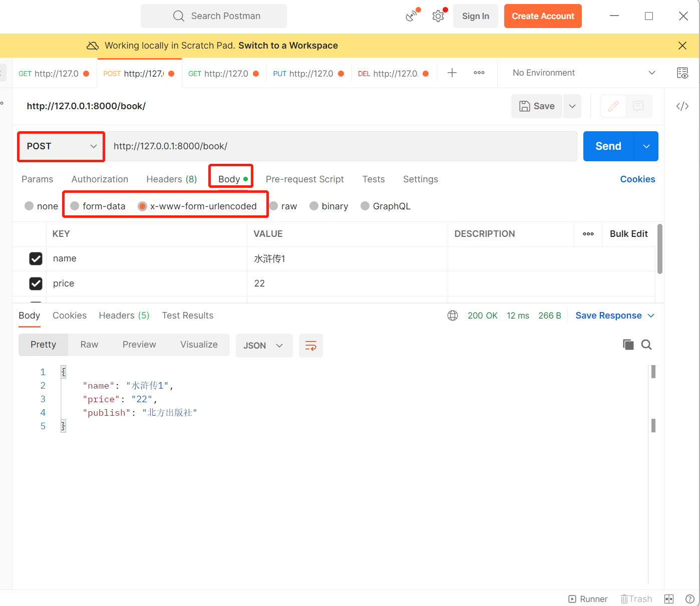Click the satellite capture requests icon

(x=412, y=16)
